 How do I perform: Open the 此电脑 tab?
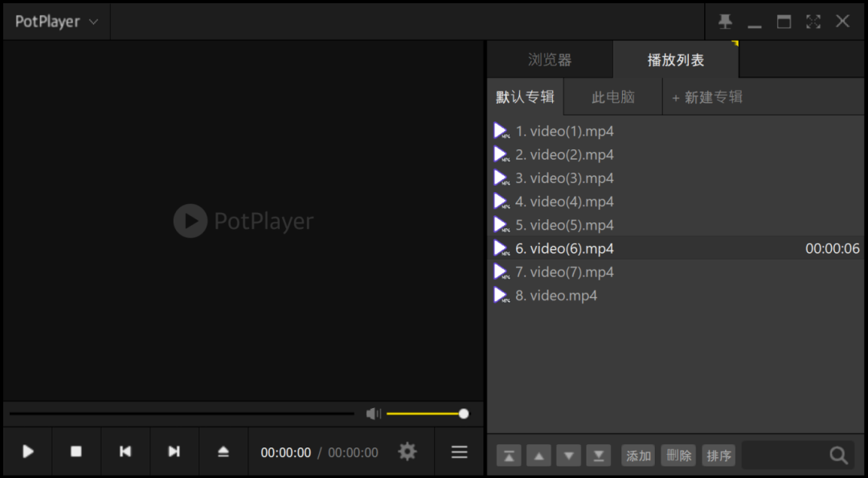click(612, 97)
